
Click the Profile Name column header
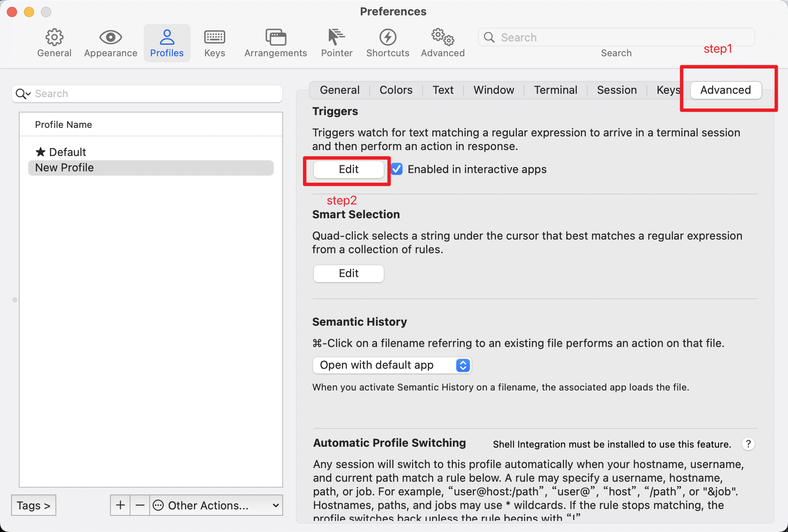151,124
